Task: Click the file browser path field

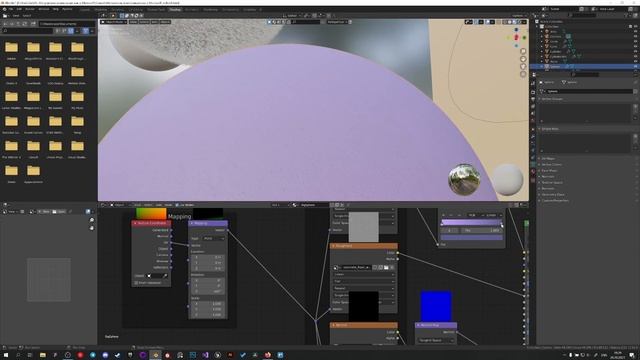Action: [x=67, y=24]
